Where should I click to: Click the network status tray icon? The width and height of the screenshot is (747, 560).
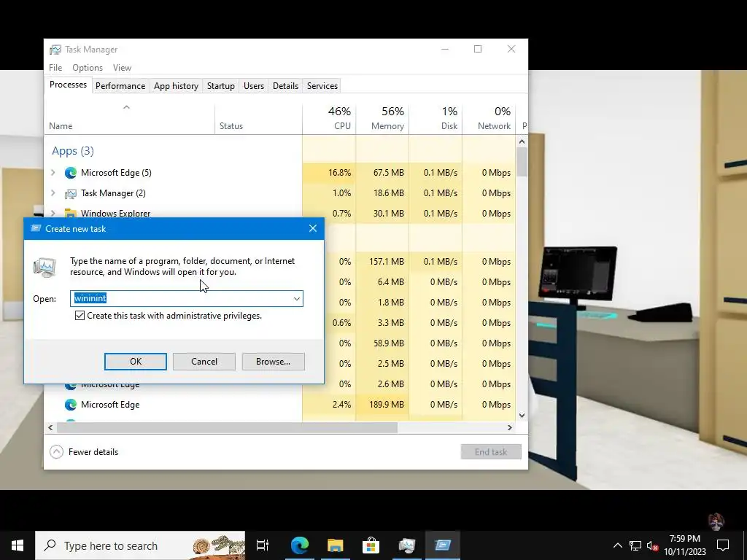(635, 545)
